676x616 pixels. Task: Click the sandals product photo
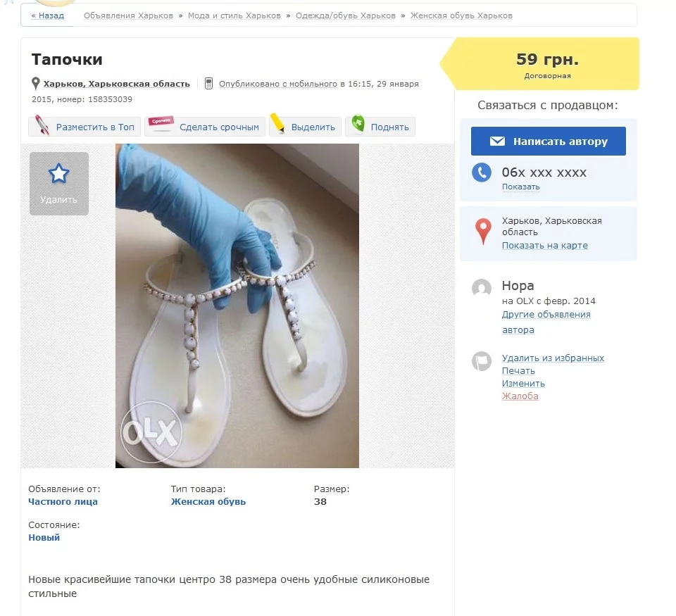pyautogui.click(x=237, y=306)
